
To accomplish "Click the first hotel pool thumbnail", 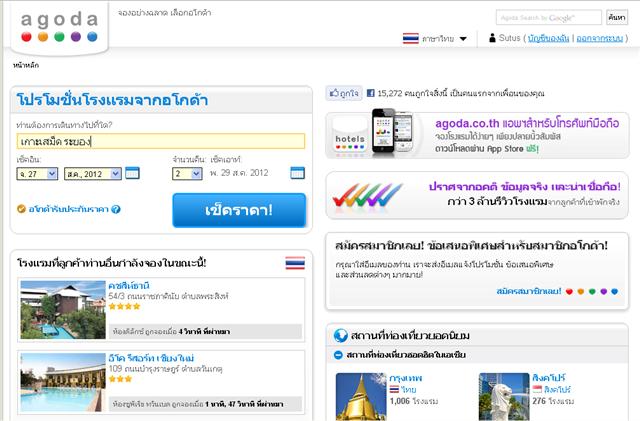I will click(63, 310).
